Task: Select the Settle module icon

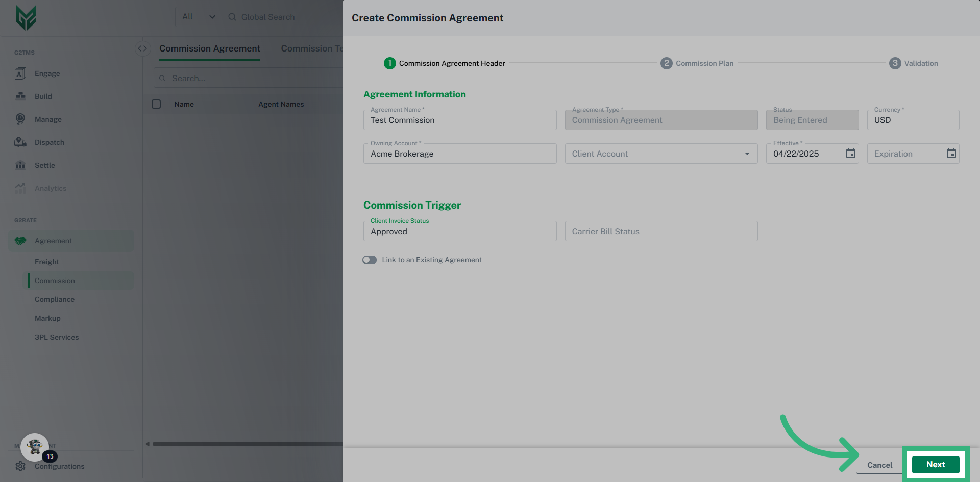Action: [x=20, y=165]
